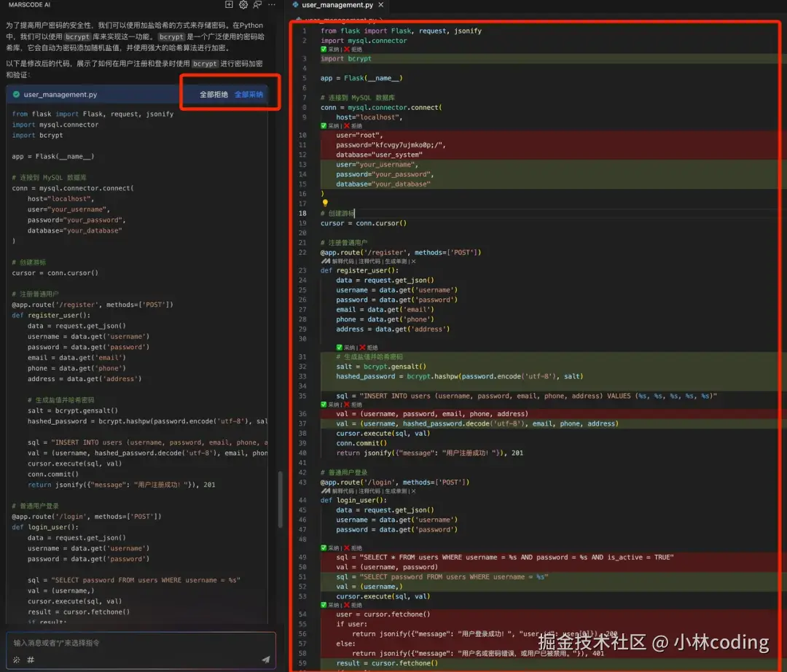
Task: Click 生成单测 above register_user function
Action: pyautogui.click(x=396, y=262)
